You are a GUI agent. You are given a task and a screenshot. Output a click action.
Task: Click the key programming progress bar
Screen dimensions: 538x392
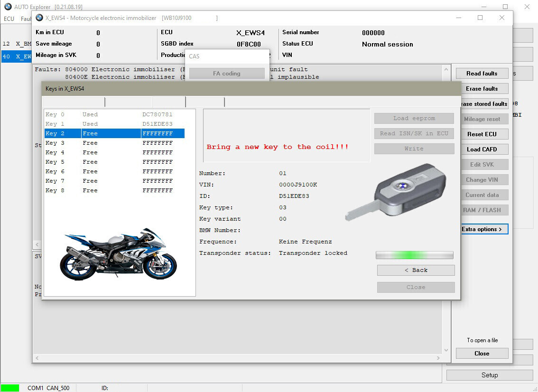click(x=415, y=255)
